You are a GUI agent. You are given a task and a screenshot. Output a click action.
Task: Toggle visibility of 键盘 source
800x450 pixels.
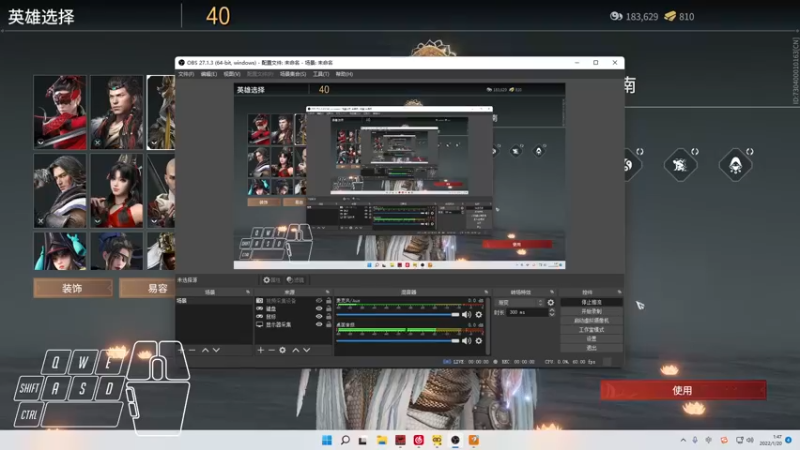tap(319, 308)
